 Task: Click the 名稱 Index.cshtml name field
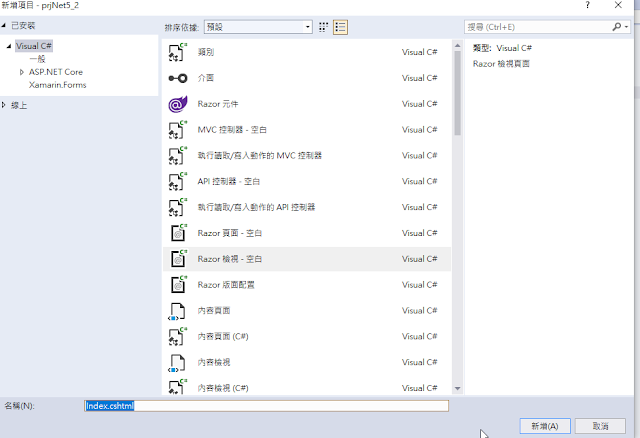267,406
